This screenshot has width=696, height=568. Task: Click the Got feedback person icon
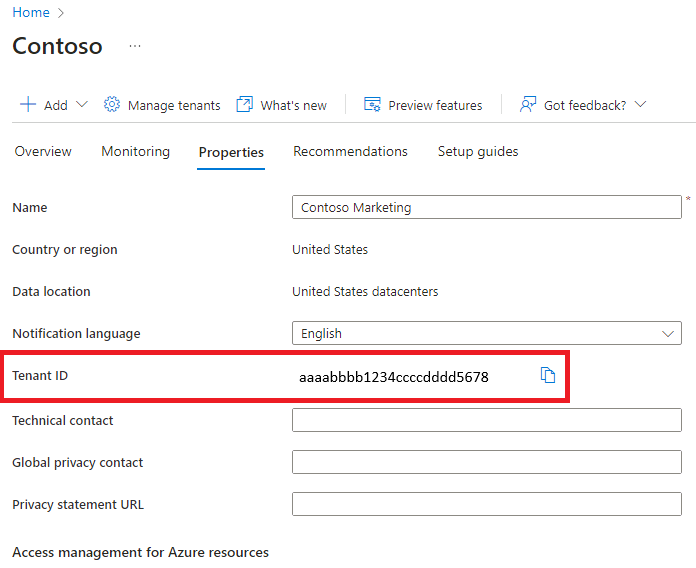pos(529,105)
